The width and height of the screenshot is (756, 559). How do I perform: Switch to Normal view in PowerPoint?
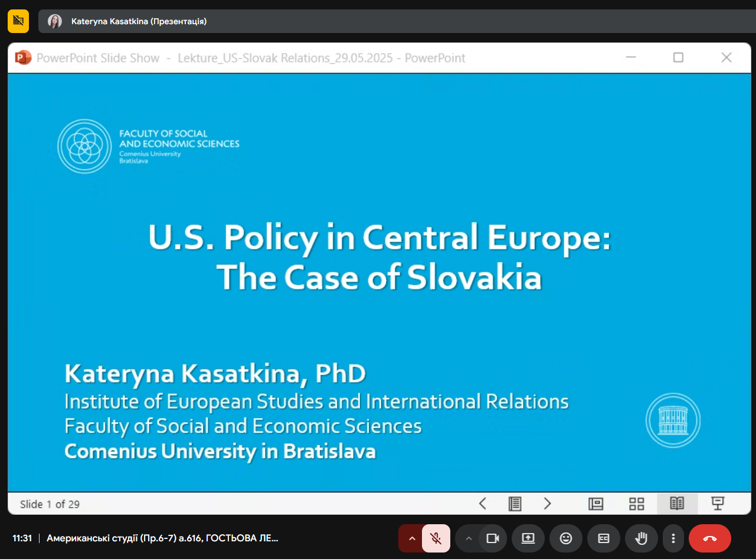595,504
